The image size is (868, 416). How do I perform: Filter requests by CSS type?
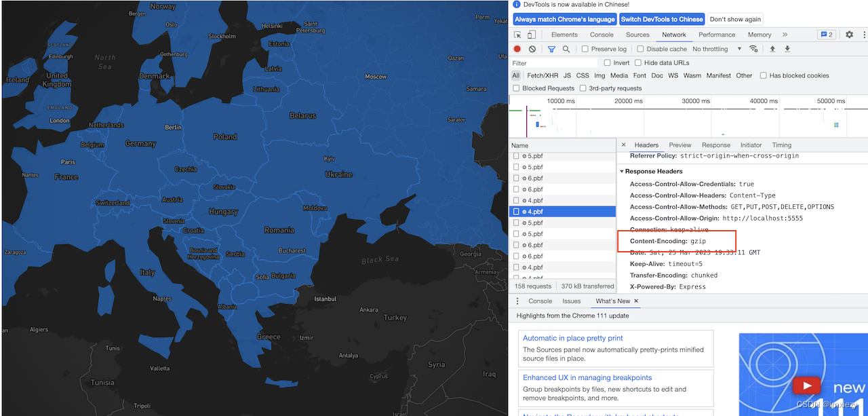pos(583,75)
